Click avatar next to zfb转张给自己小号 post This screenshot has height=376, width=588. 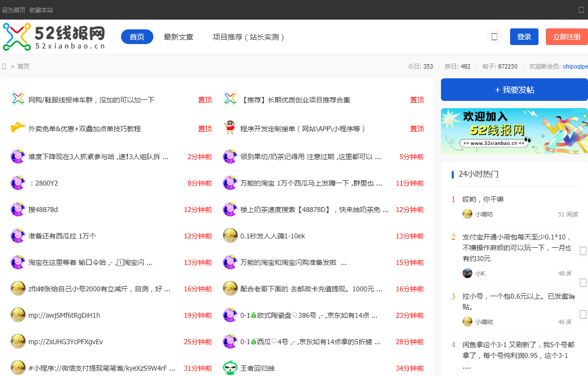(18, 288)
